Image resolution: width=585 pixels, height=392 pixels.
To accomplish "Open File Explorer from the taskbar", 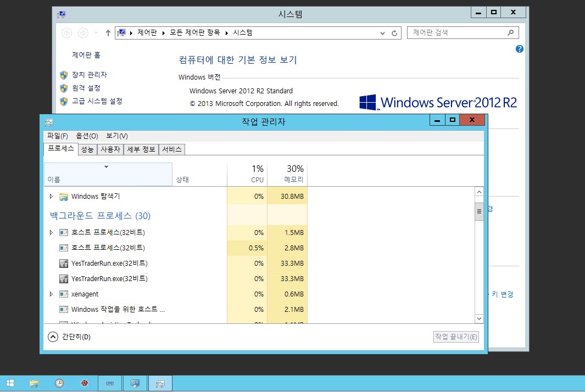I will (34, 383).
